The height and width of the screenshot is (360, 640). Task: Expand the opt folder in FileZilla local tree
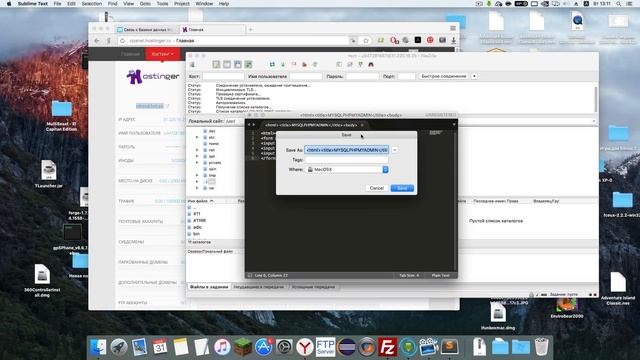click(197, 156)
